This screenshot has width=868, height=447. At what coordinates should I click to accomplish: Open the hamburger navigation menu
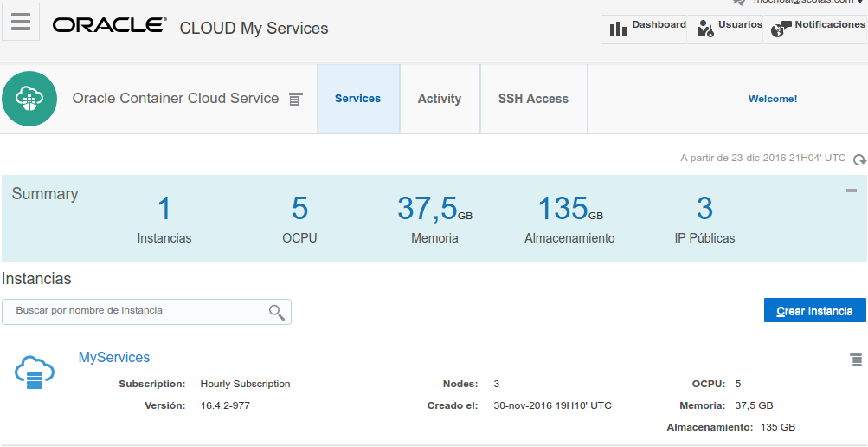[x=21, y=22]
